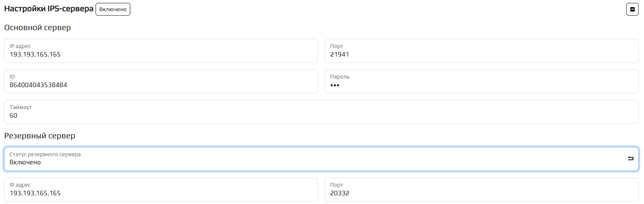Click the ID label above the number
This screenshot has width=644, height=204.
(x=12, y=77)
